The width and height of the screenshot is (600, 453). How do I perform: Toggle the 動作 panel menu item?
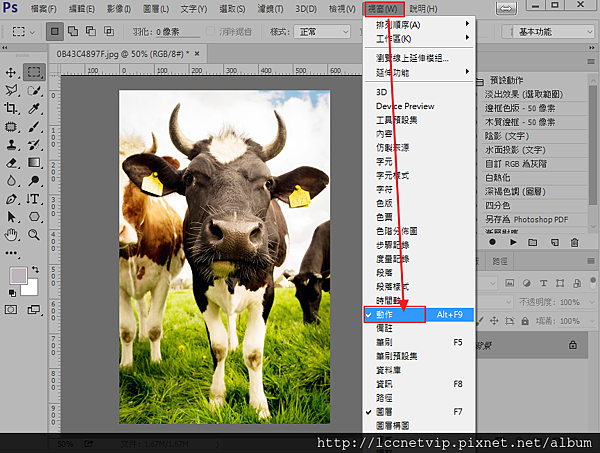point(419,314)
